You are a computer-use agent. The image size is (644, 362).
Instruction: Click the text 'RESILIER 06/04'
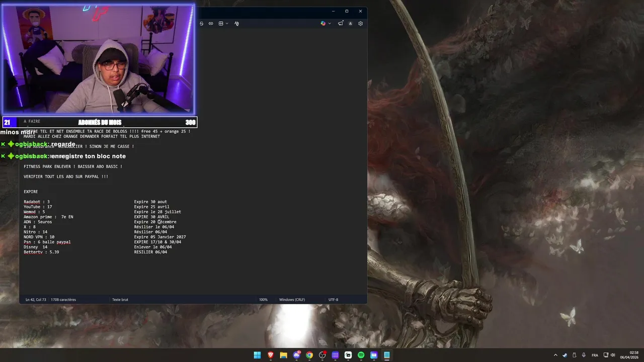(150, 252)
